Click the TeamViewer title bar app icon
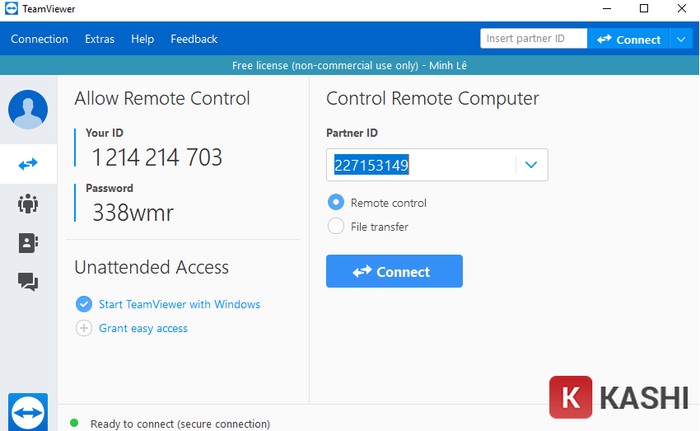This screenshot has width=700, height=431. pos(12,8)
